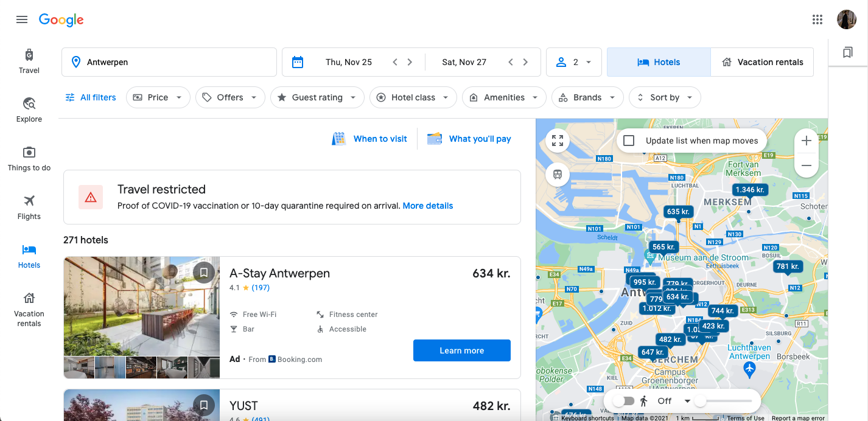Open the Hotel class dropdown

click(413, 97)
